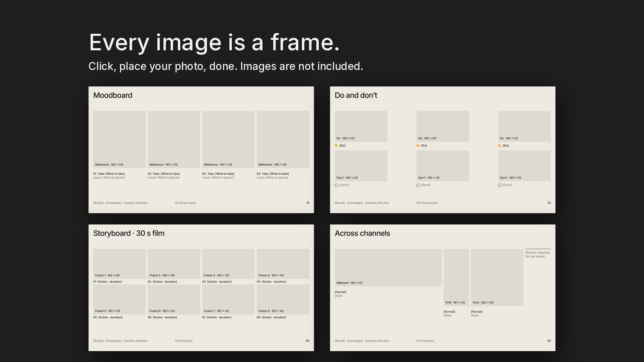The image size is (644, 362).
Task: Click page number 25 on the Do and don't slide
Action: pyautogui.click(x=549, y=203)
